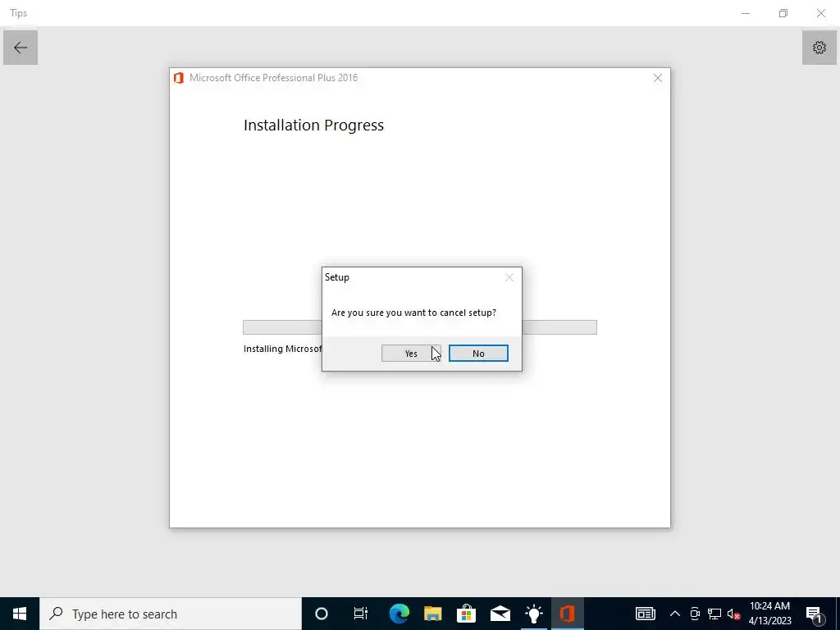Screen dimensions: 840x630
Task: Launch Microsoft Edge from the taskbar
Action: tap(399, 614)
